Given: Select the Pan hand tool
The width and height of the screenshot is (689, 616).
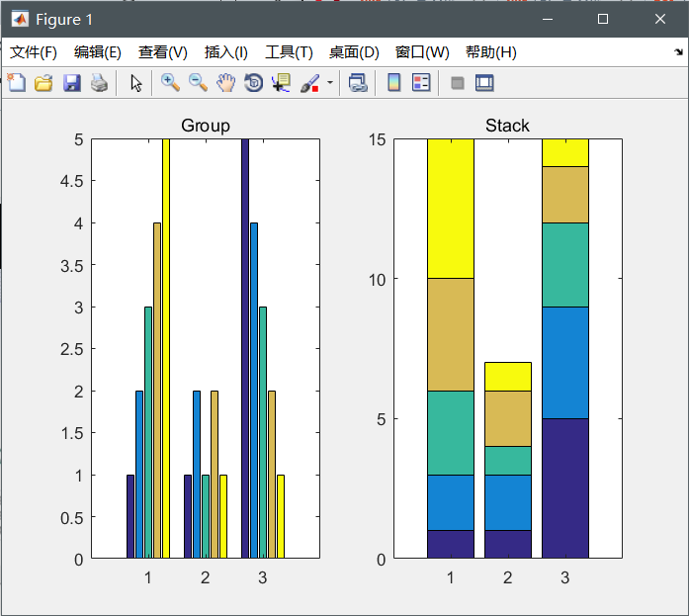Looking at the screenshot, I should [x=225, y=83].
